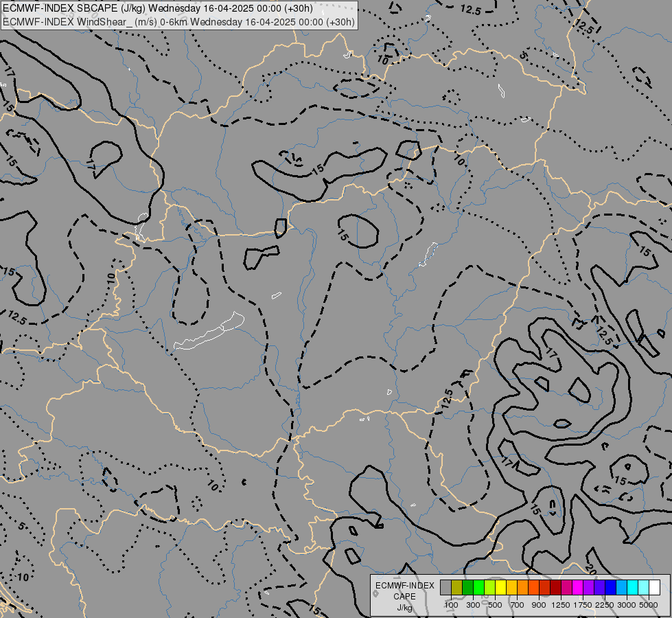672x618 pixels.
Task: Select the gray swatch in CAPE legend
Action: pyautogui.click(x=445, y=587)
